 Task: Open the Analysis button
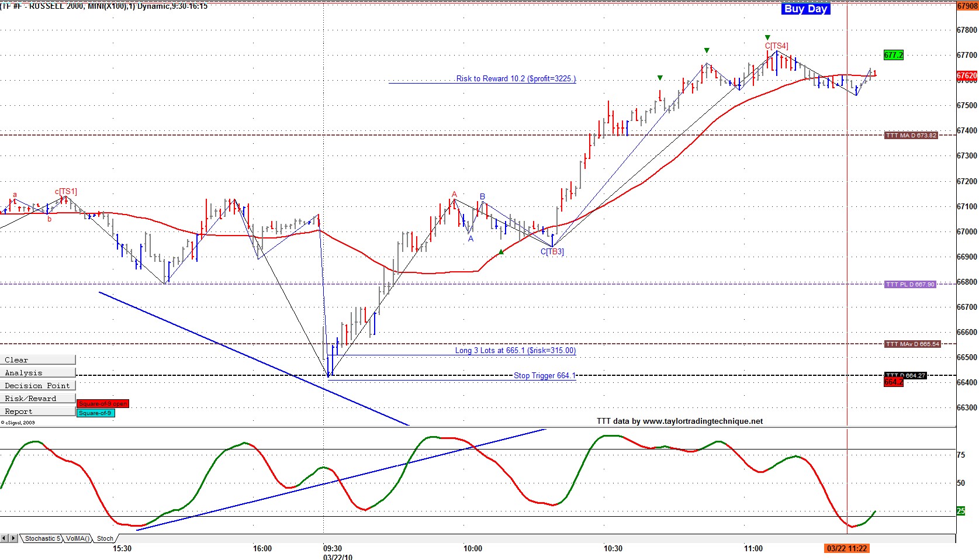point(38,372)
